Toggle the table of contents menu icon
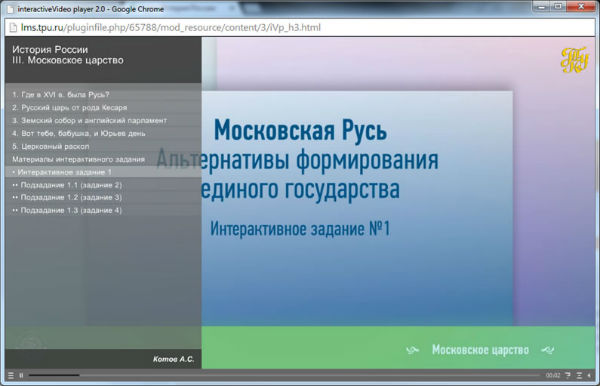The height and width of the screenshot is (386, 600). [x=11, y=376]
